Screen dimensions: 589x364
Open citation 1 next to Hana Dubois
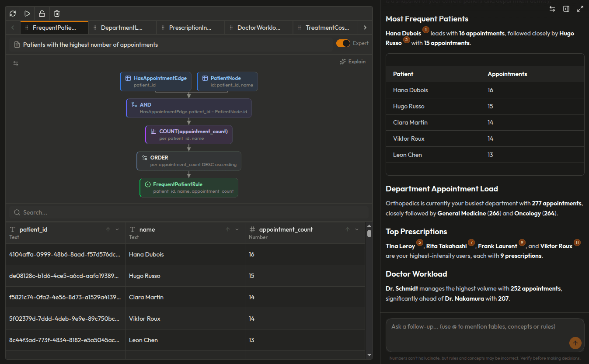point(425,30)
